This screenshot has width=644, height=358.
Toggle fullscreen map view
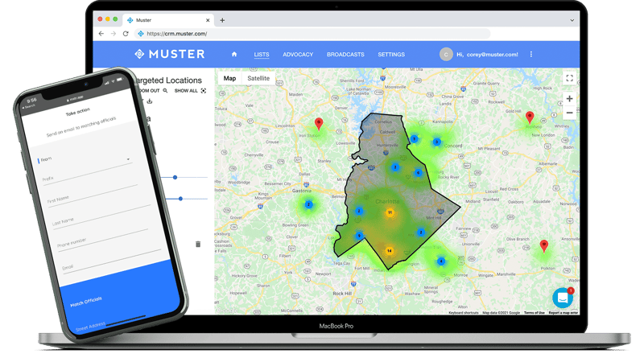pyautogui.click(x=569, y=78)
